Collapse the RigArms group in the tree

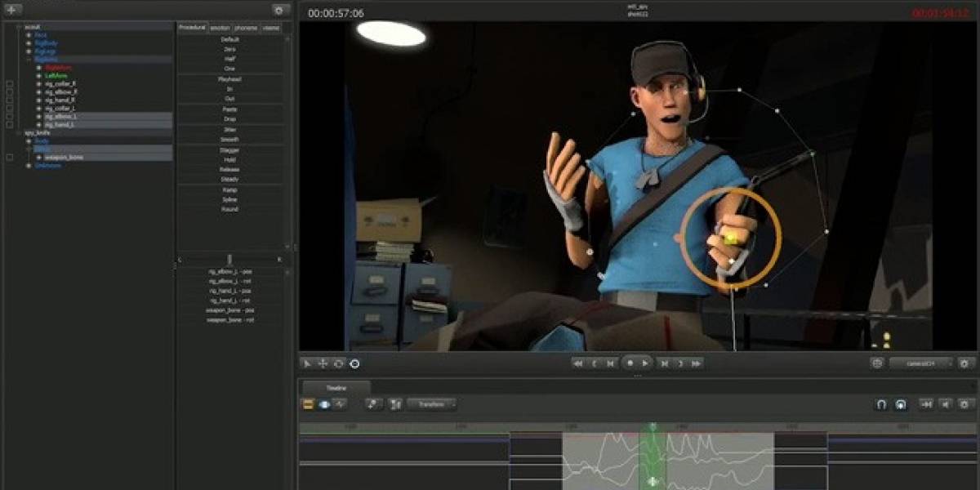pos(29,59)
